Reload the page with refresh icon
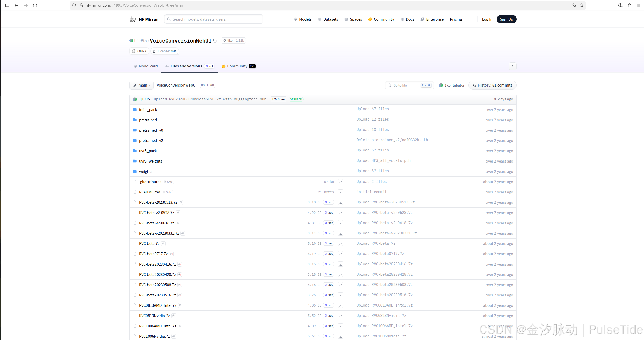644x340 pixels. coord(35,5)
